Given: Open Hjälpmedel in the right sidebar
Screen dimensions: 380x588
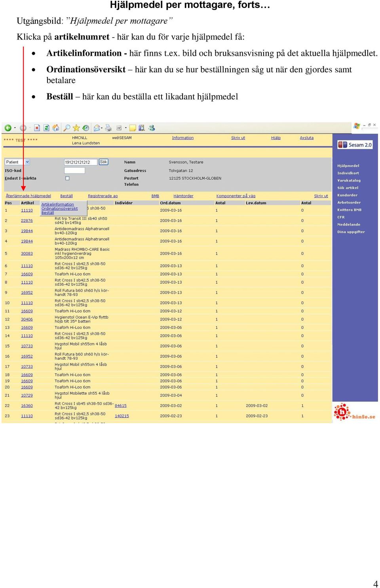Looking at the screenshot, I should [348, 166].
